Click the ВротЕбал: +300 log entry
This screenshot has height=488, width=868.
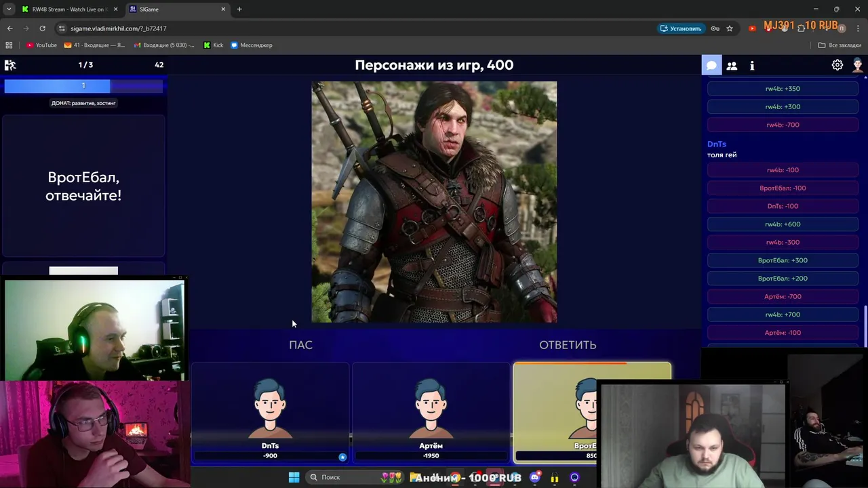coord(783,260)
